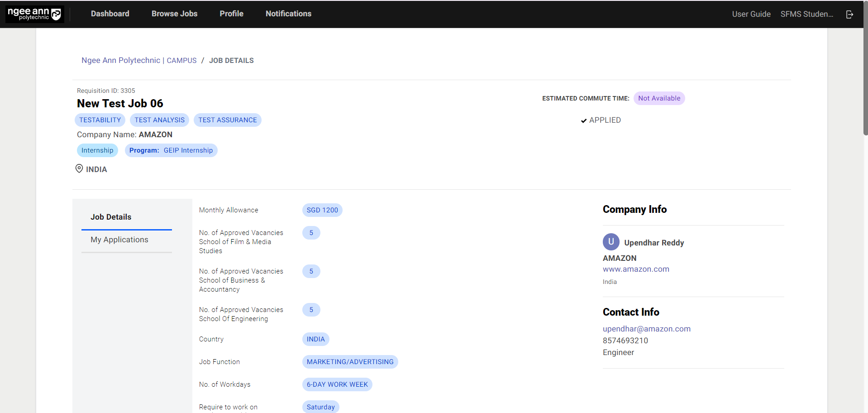The width and height of the screenshot is (868, 413).
Task: View Notifications from the top bar
Action: click(288, 14)
